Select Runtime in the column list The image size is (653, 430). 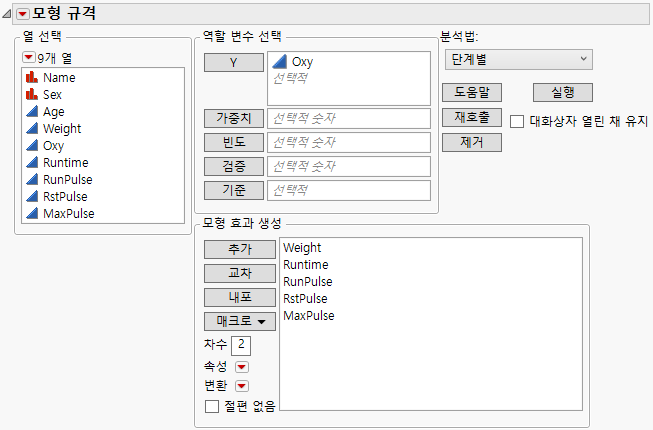pyautogui.click(x=66, y=162)
